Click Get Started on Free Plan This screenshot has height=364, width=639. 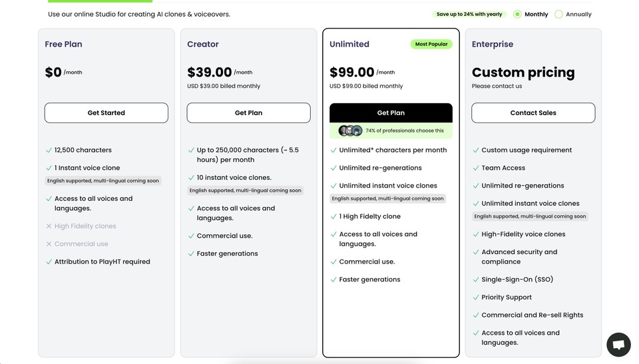click(x=106, y=113)
